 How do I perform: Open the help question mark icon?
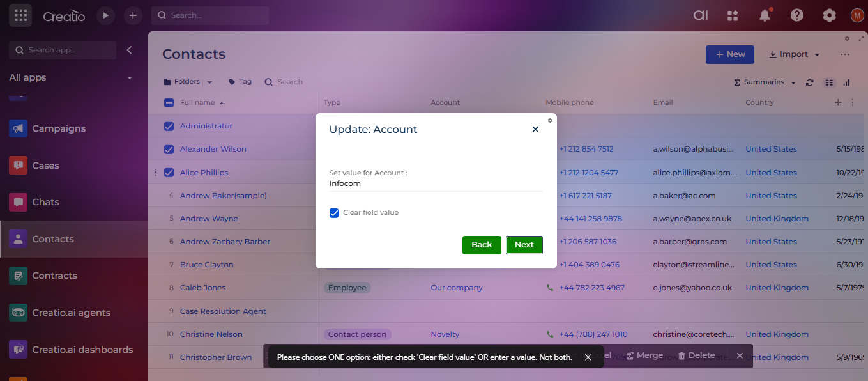click(796, 15)
